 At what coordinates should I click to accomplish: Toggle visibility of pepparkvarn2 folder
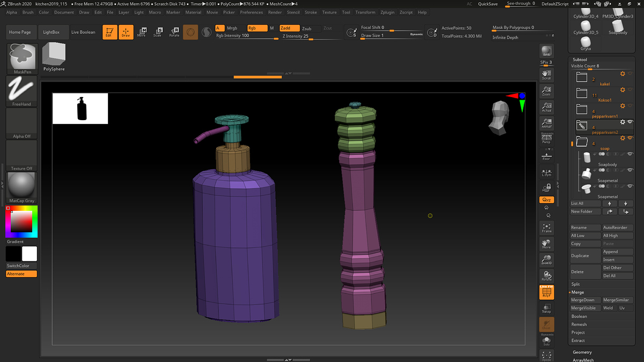click(x=630, y=122)
